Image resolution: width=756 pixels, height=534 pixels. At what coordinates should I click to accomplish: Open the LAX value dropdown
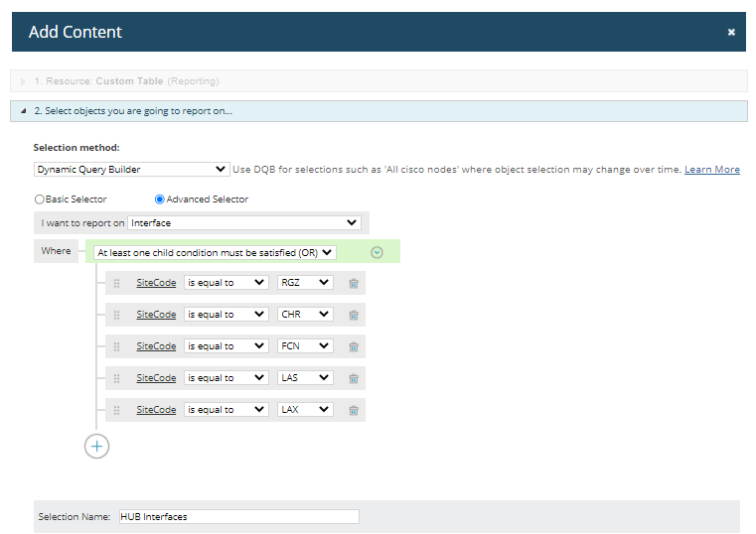[305, 410]
